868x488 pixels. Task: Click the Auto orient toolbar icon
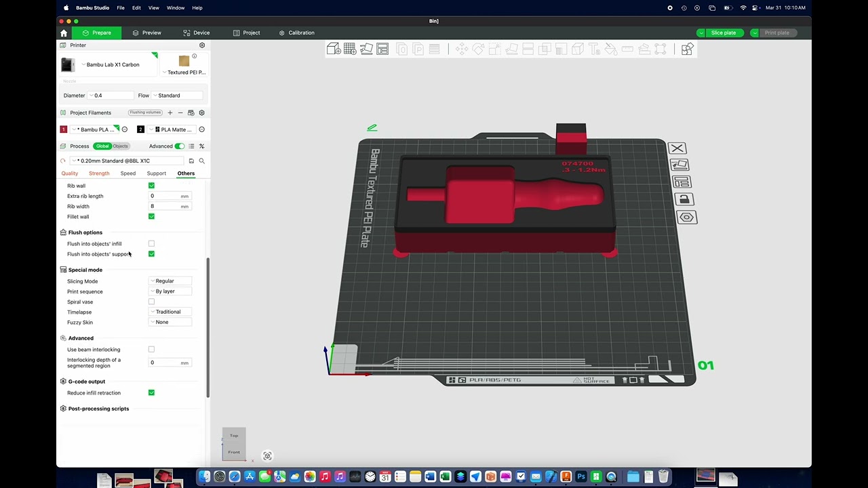pos(366,49)
